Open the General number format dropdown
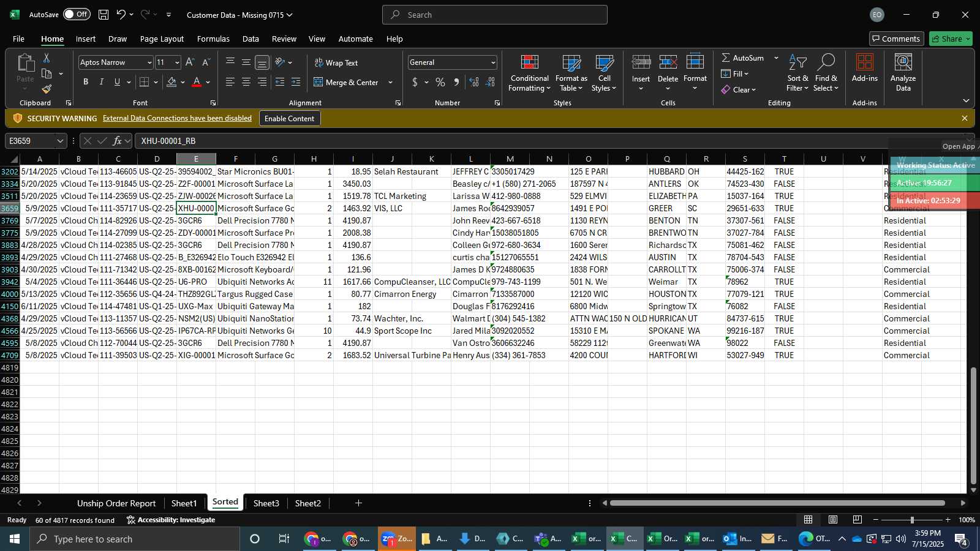Image resolution: width=980 pixels, height=551 pixels. [492, 62]
